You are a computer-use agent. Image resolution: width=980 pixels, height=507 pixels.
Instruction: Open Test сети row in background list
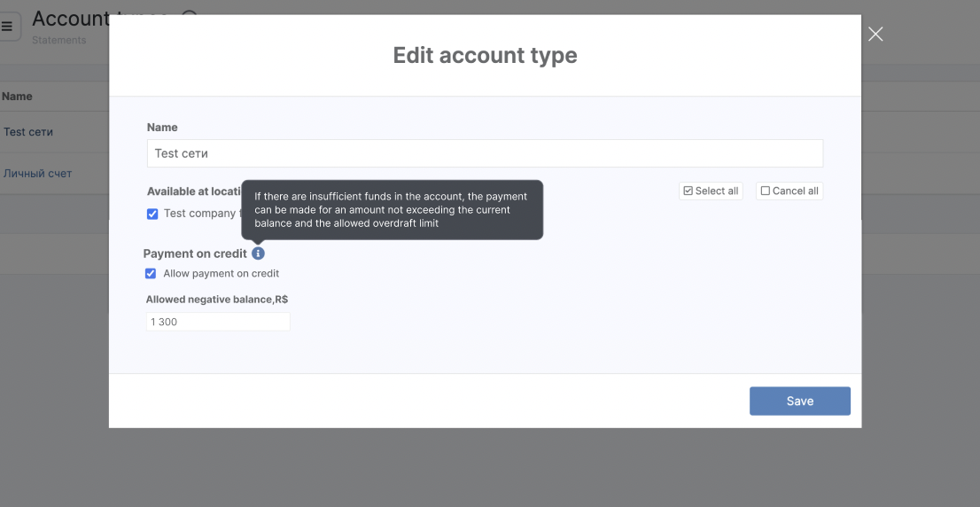pos(28,132)
